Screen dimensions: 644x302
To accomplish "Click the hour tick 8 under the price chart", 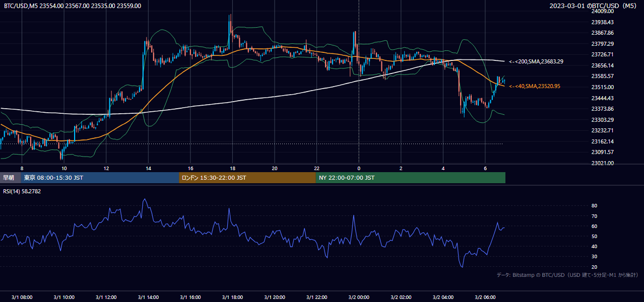I will click(22, 168).
